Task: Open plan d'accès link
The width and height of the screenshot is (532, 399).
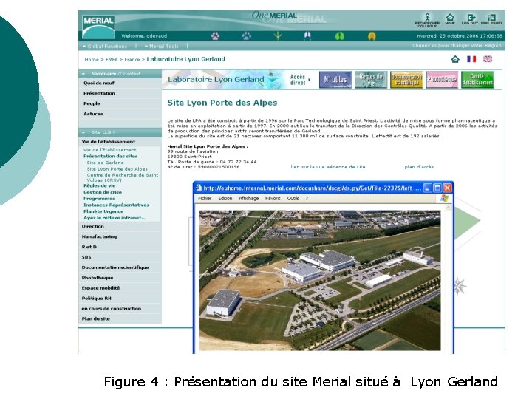Action: pos(419,167)
